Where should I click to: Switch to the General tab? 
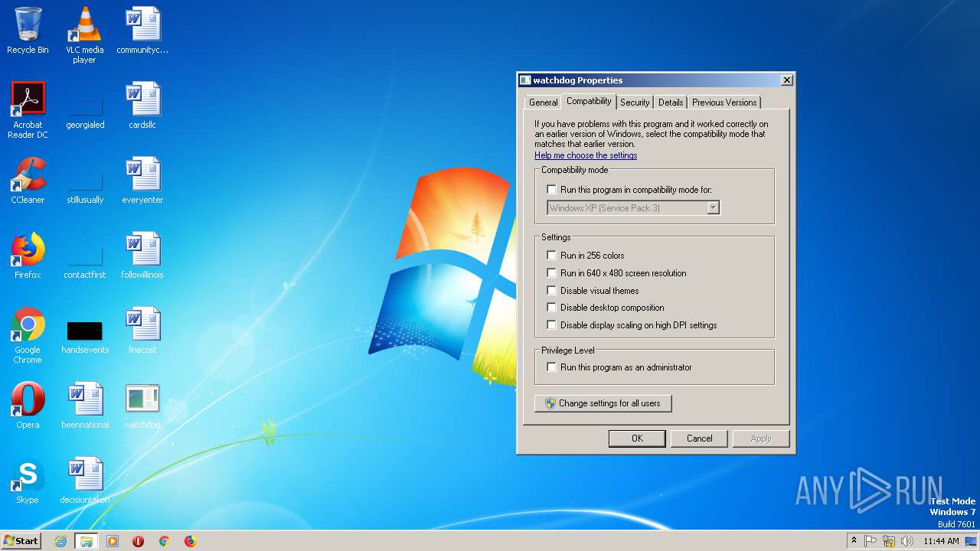pyautogui.click(x=543, y=103)
